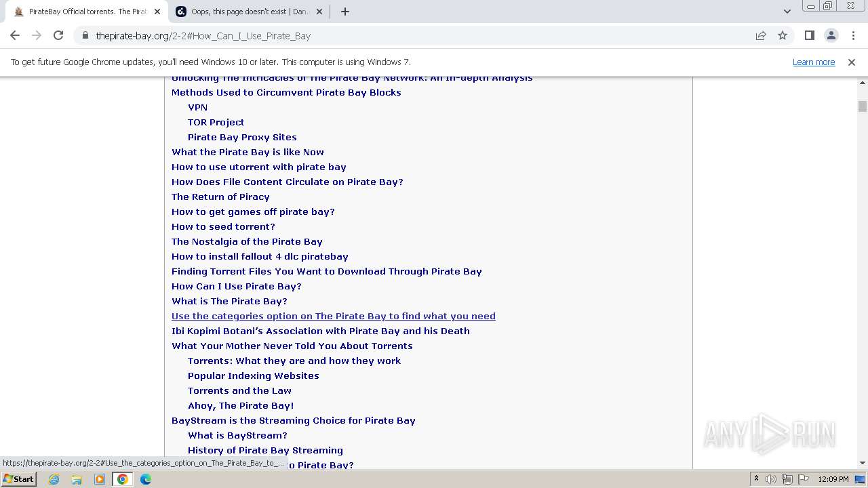The height and width of the screenshot is (488, 868).
Task: View site information lock icon
Action: pyautogui.click(x=85, y=36)
